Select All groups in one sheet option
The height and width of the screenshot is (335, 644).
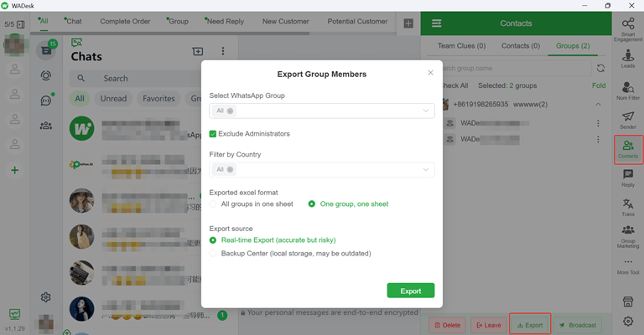coord(252,204)
